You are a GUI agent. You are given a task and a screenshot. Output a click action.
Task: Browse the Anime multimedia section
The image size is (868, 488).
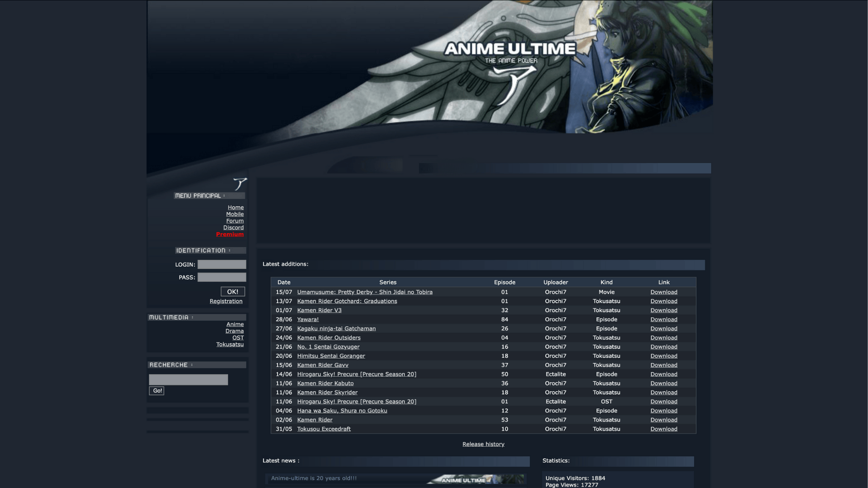[x=235, y=324]
